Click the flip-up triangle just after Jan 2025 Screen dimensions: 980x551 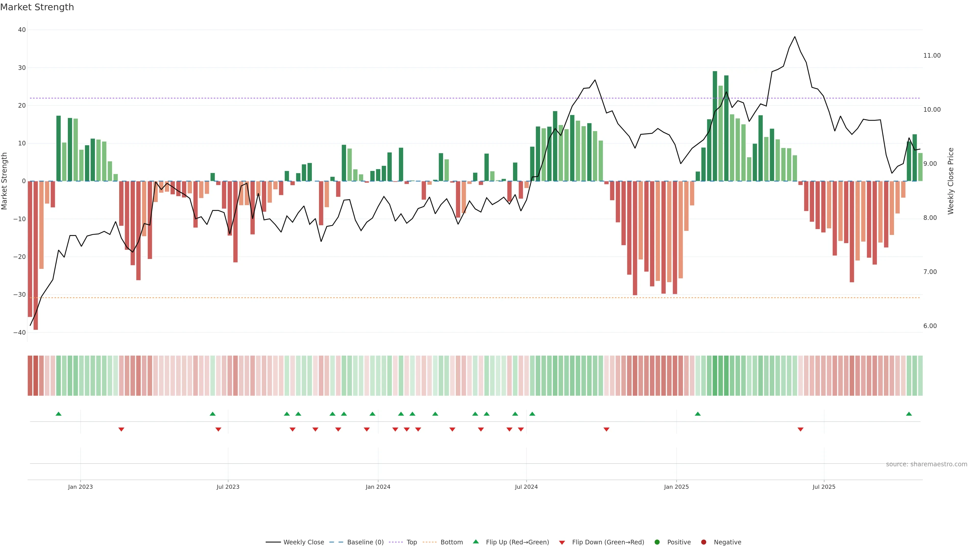click(x=698, y=414)
